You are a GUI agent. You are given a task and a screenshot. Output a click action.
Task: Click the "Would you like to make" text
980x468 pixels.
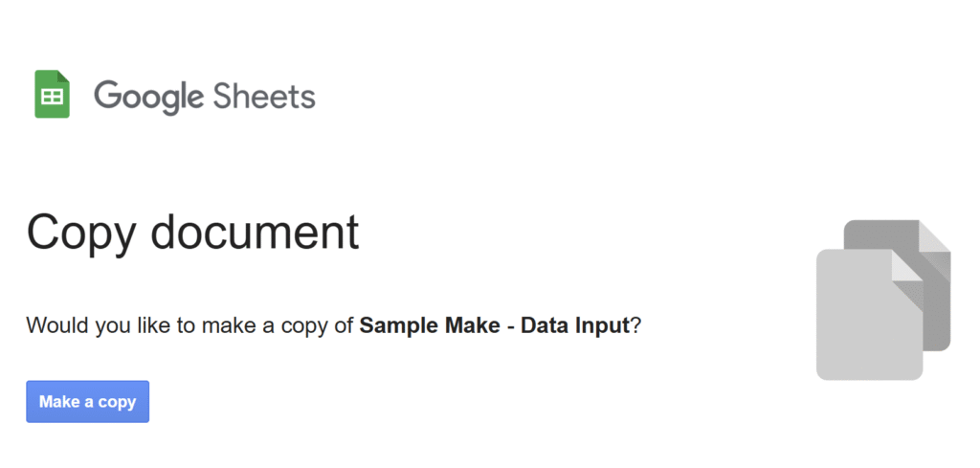[127, 325]
